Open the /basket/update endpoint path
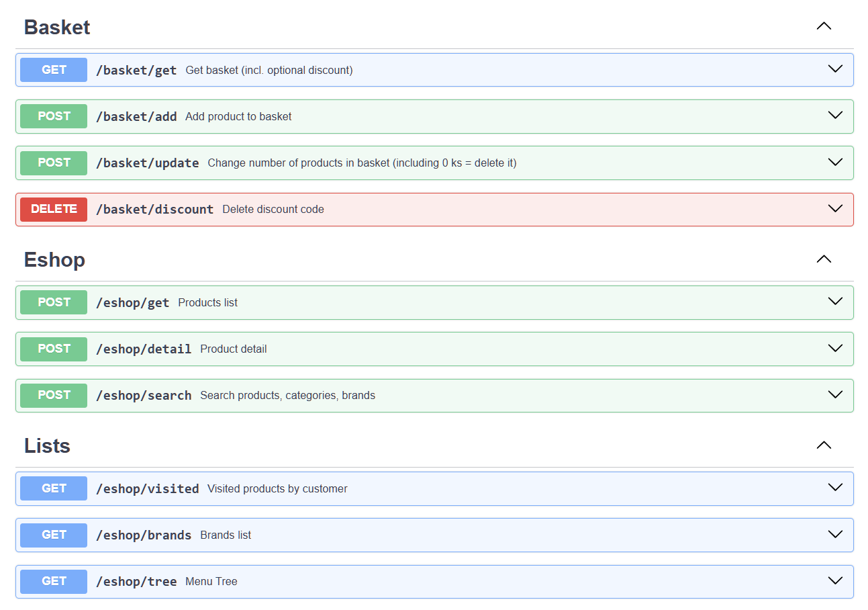The width and height of the screenshot is (868, 610). (147, 163)
